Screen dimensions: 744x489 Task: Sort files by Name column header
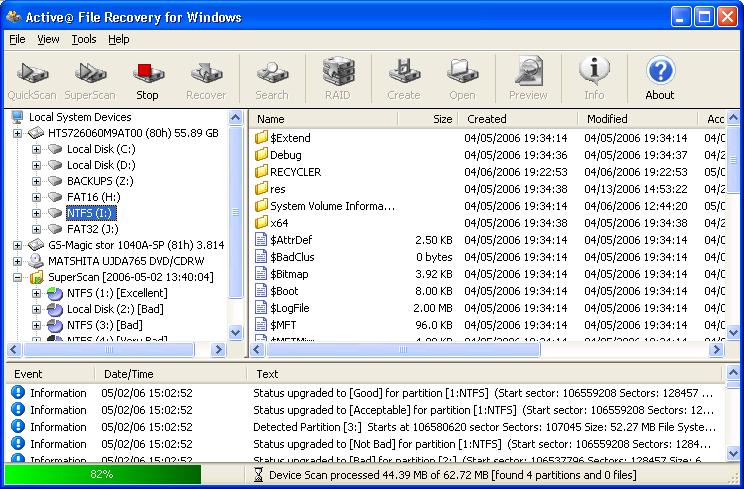(x=310, y=119)
